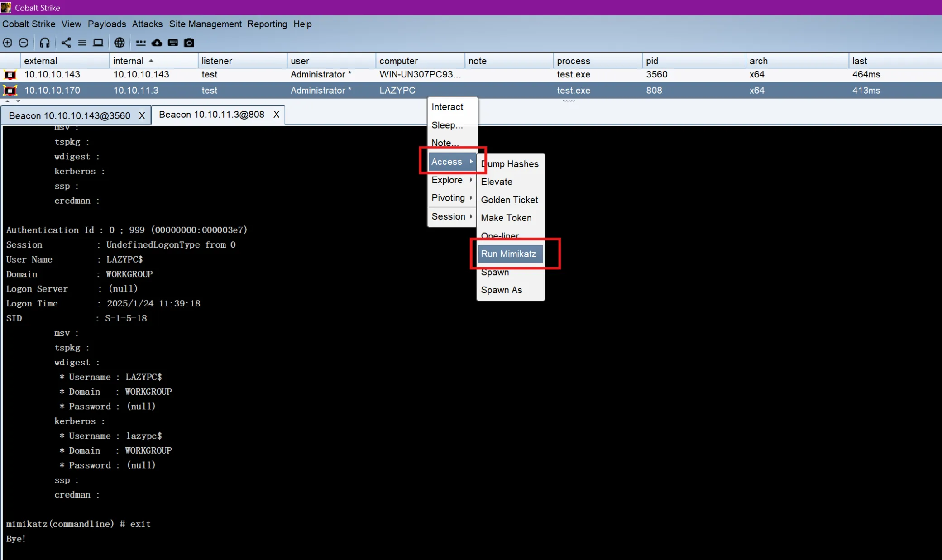942x560 pixels.
Task: Switch to pivot graph view icon
Action: (66, 43)
